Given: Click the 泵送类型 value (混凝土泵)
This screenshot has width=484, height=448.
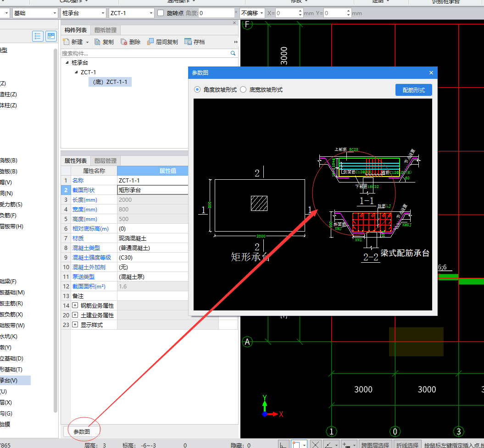Looking at the screenshot, I should point(153,277).
